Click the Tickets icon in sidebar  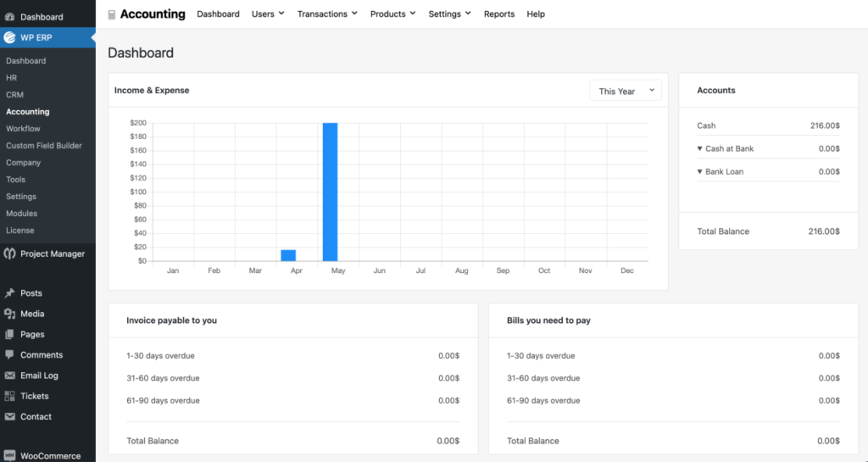click(10, 396)
